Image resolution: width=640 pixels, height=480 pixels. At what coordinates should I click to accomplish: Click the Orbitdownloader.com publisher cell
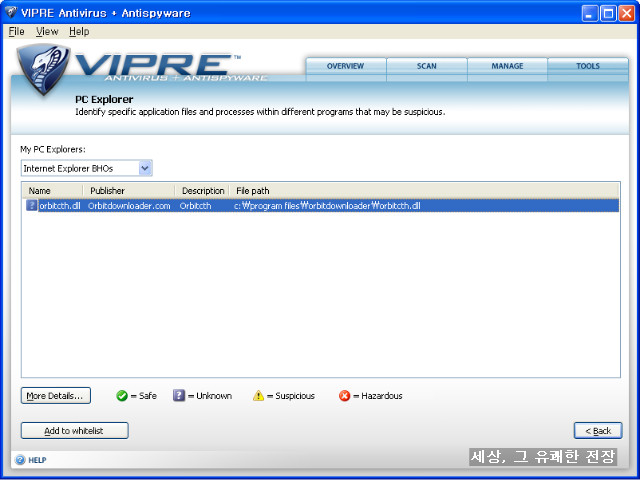coord(129,206)
